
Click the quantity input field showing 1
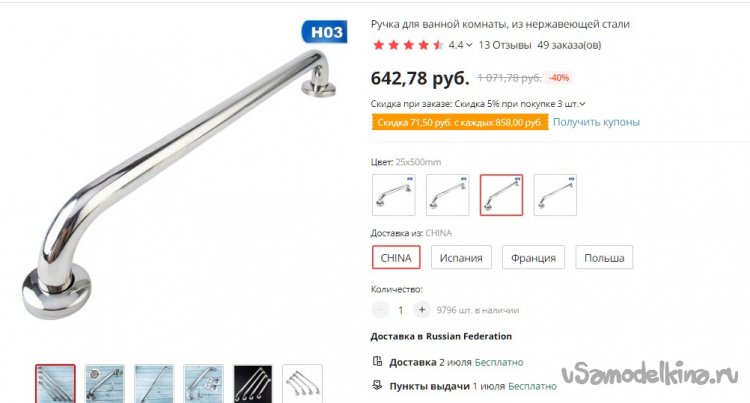click(x=401, y=310)
